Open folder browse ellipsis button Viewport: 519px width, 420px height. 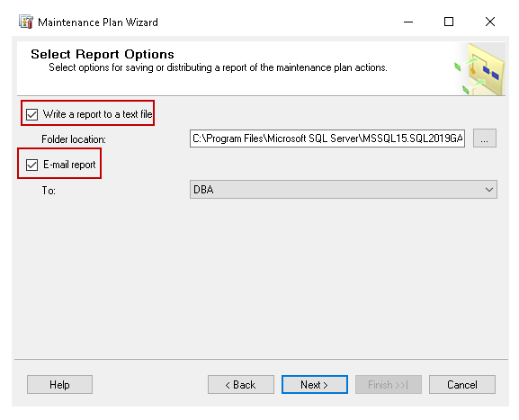[x=484, y=138]
